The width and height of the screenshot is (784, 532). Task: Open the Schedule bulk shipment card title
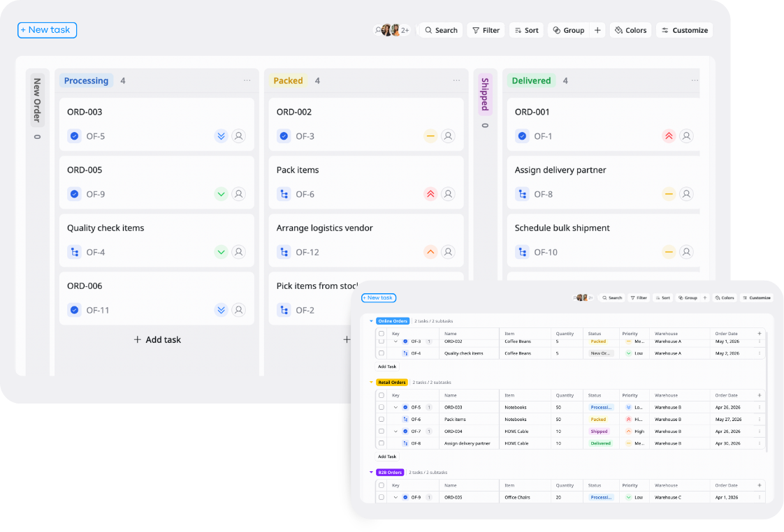point(562,228)
